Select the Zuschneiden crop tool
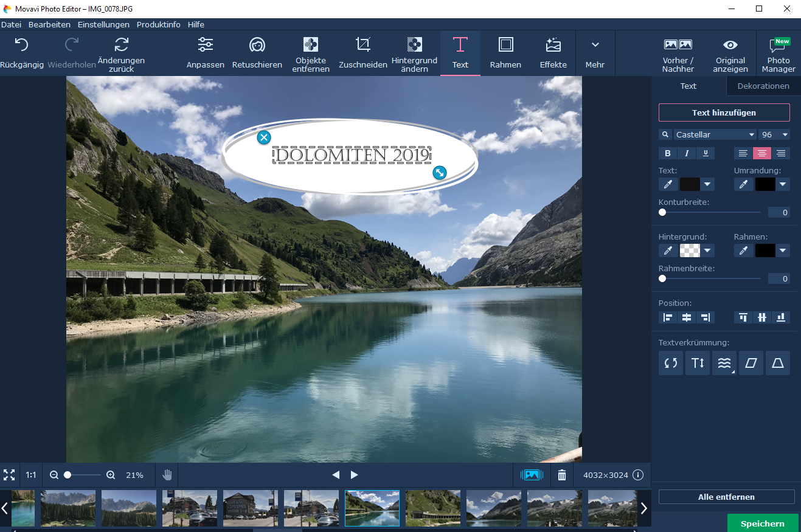Viewport: 801px width, 532px height. point(362,53)
